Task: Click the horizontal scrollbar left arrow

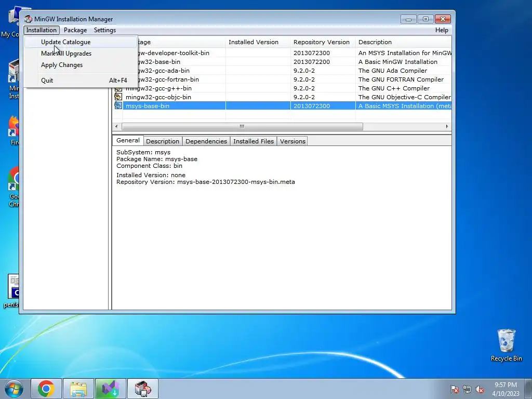Action: point(116,126)
